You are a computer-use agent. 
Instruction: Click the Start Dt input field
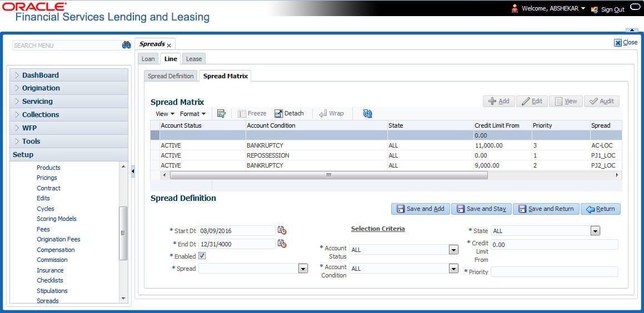coord(237,230)
